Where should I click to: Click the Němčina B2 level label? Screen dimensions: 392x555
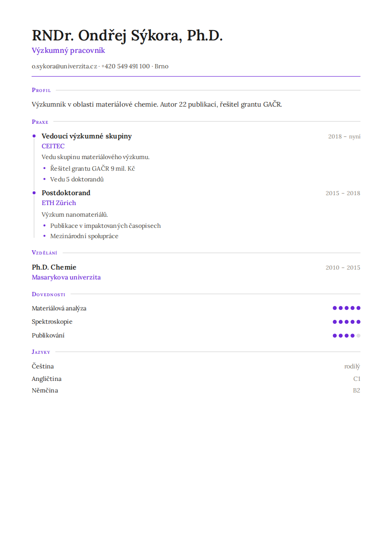click(x=356, y=390)
